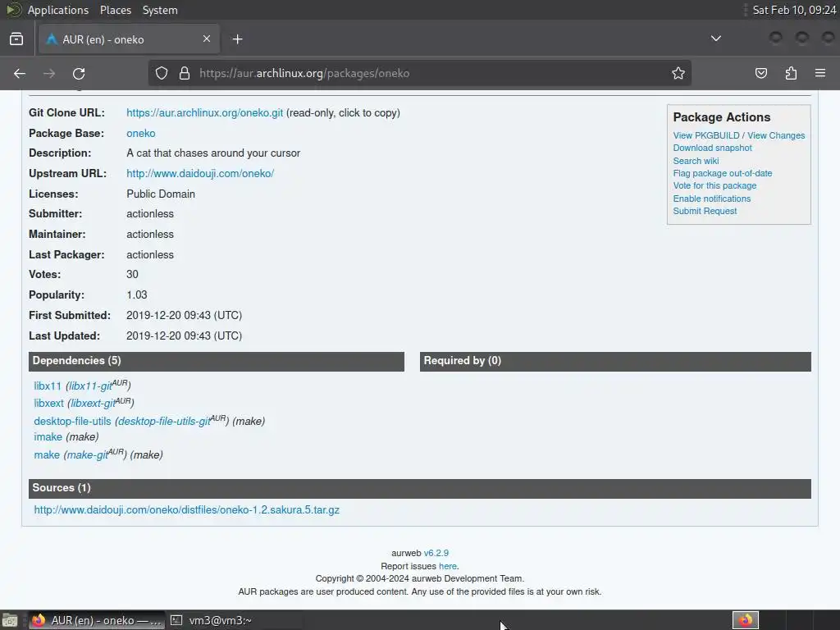Click the Firefox workspace icon in bottom panel

(x=746, y=620)
